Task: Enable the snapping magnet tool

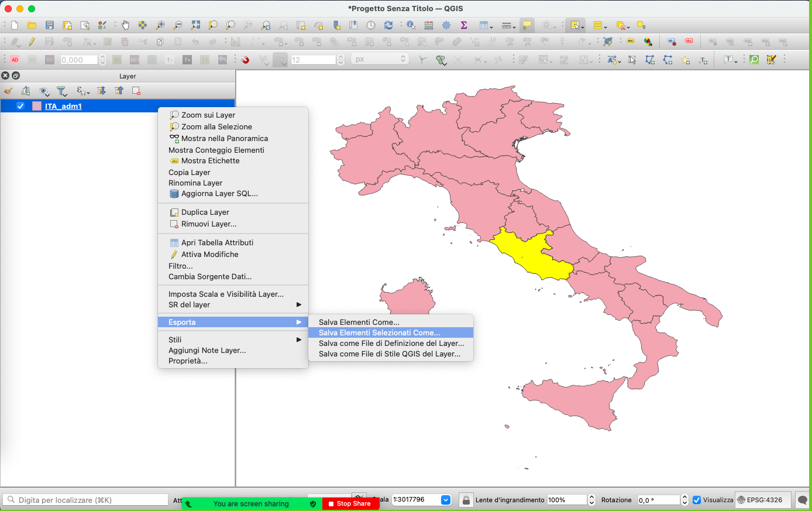Action: (x=245, y=60)
